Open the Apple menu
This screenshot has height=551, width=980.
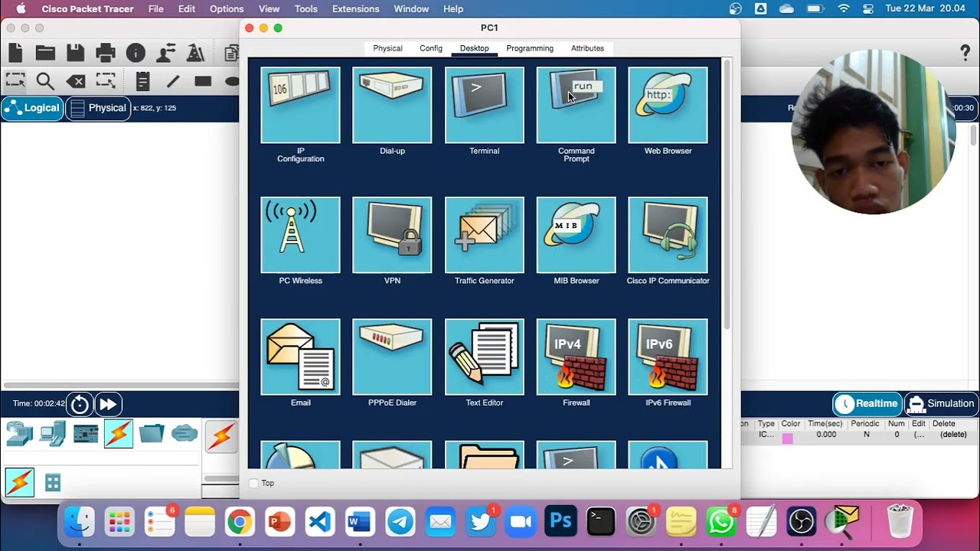click(21, 9)
